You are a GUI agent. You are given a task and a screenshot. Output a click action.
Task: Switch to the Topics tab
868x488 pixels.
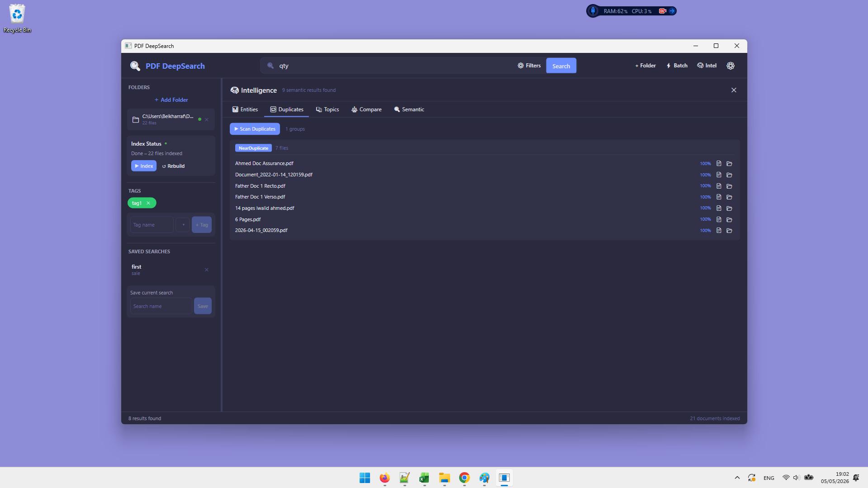click(327, 109)
